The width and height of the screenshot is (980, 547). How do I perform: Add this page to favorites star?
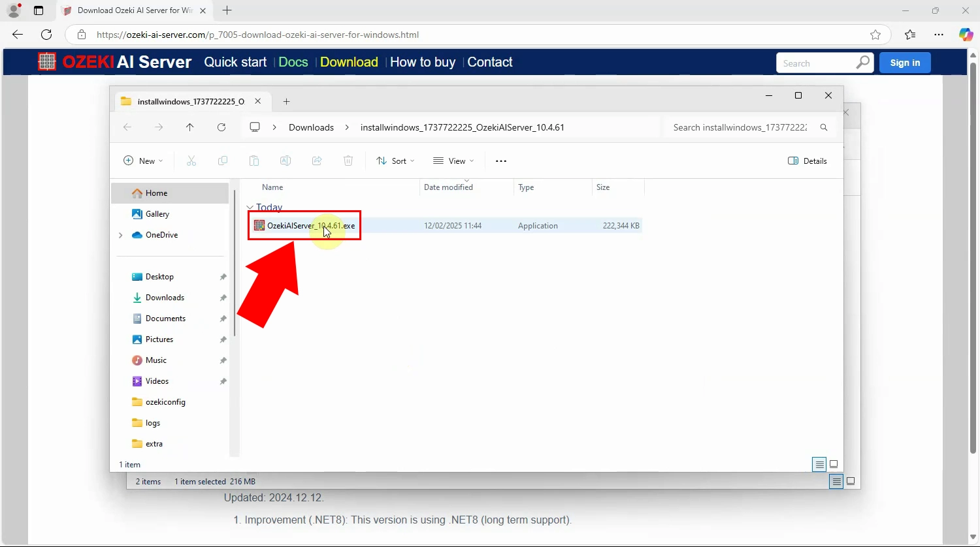pyautogui.click(x=875, y=35)
